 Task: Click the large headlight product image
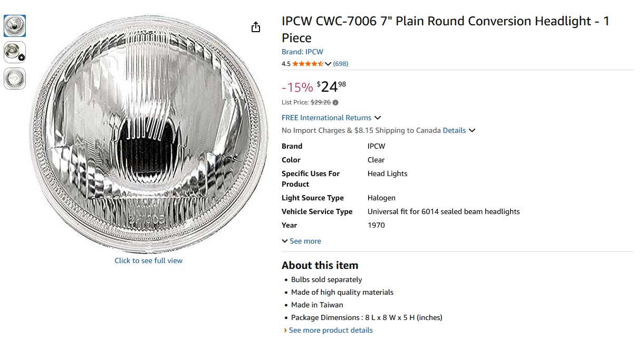pyautogui.click(x=148, y=134)
